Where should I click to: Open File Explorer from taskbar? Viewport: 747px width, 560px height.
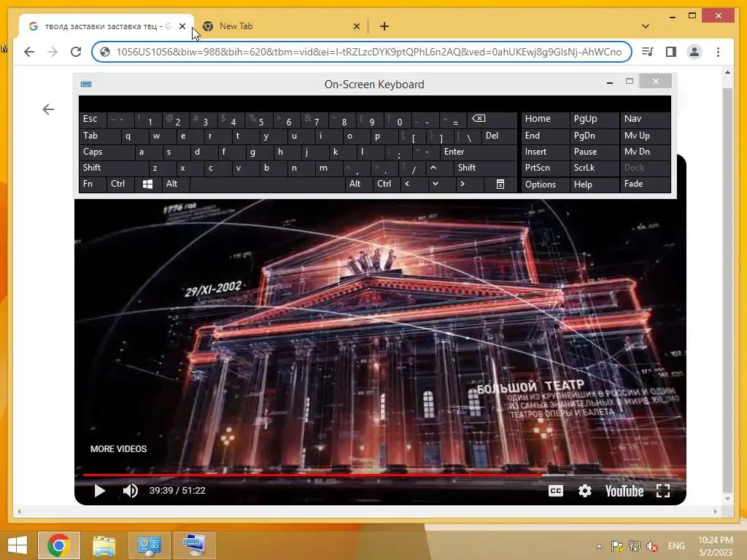[104, 545]
